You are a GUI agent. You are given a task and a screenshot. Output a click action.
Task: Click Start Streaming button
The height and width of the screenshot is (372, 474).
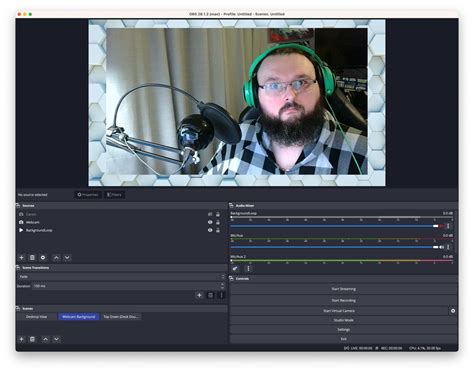343,289
